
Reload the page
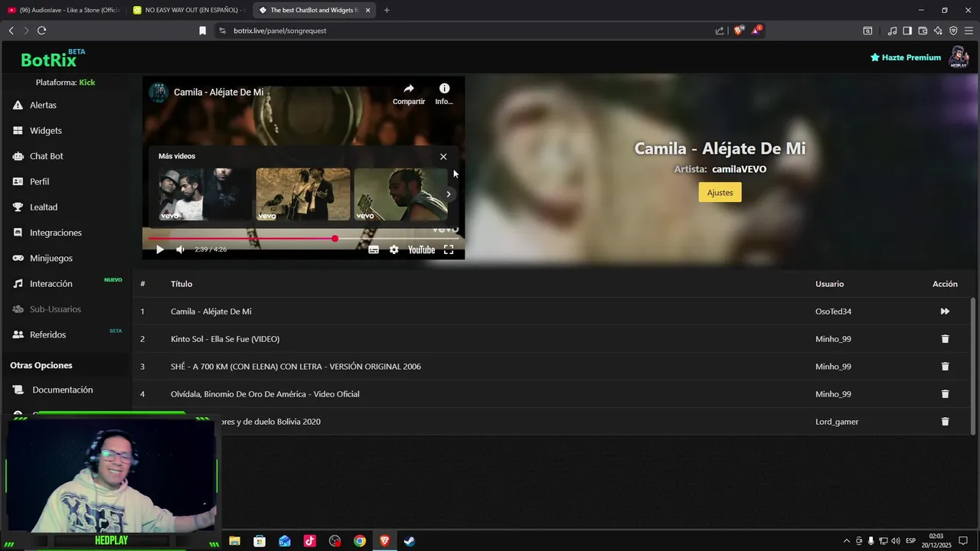point(41,31)
